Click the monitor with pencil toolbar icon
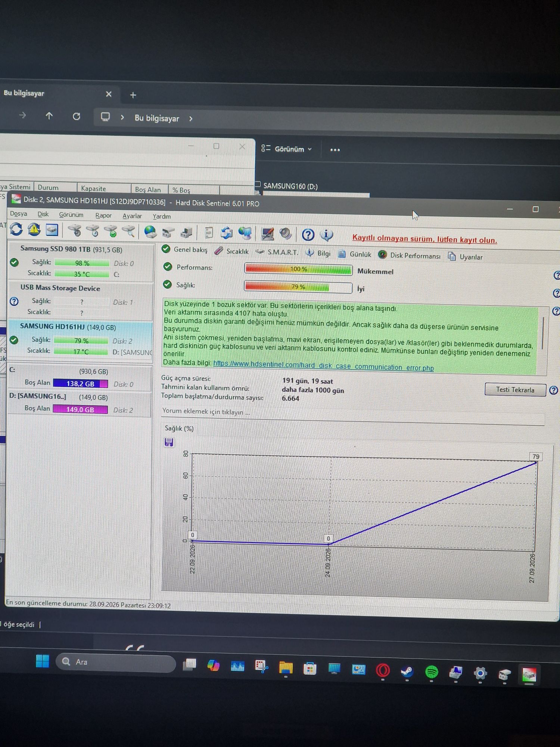The width and height of the screenshot is (560, 747). [267, 234]
